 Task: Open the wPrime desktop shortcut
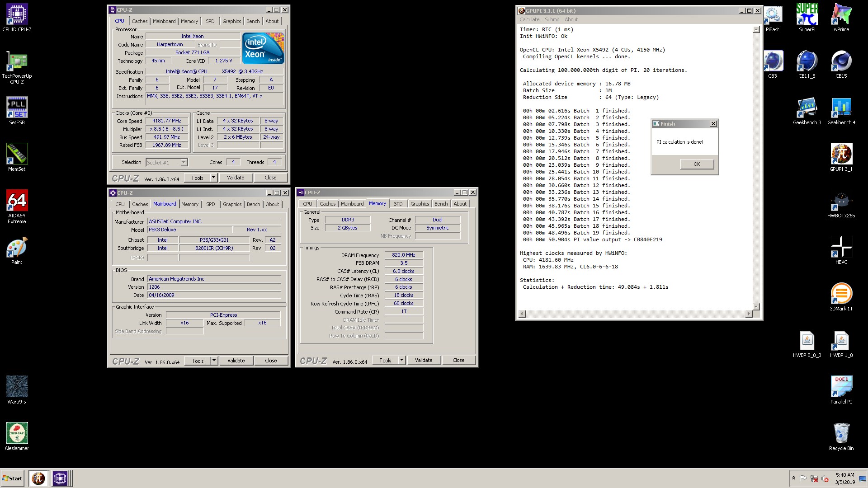[841, 18]
